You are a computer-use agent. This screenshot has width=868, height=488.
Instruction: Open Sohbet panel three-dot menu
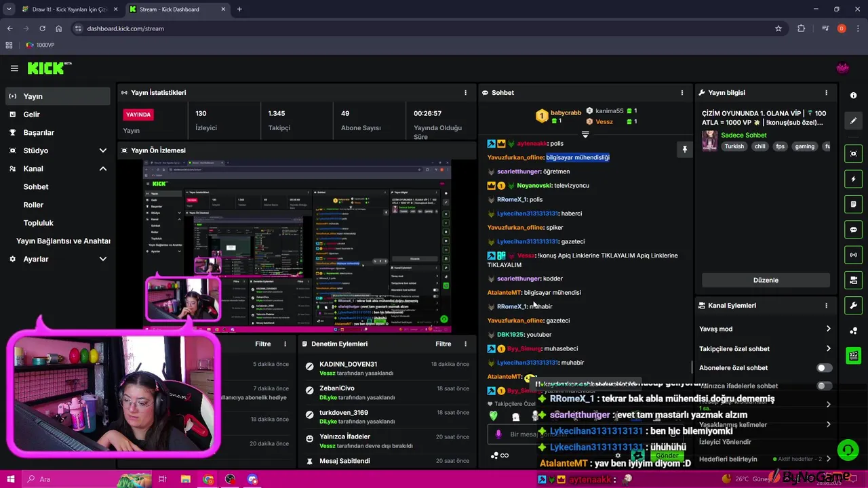coord(682,92)
